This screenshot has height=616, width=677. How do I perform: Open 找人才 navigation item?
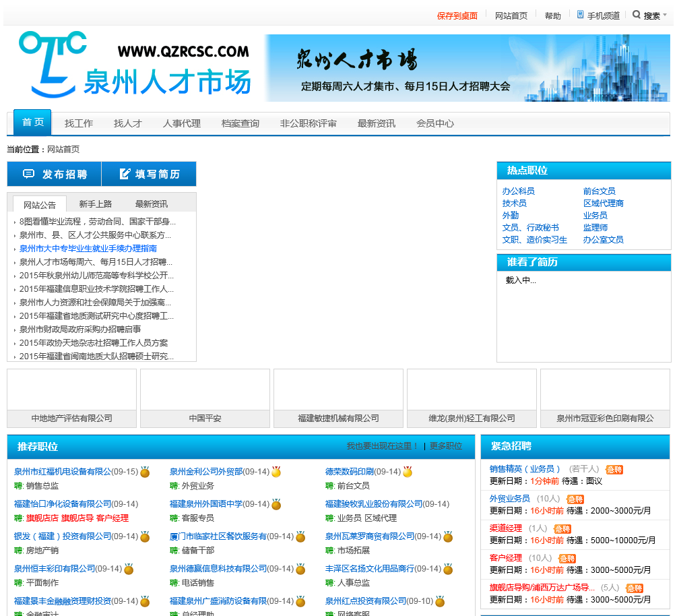click(x=128, y=123)
